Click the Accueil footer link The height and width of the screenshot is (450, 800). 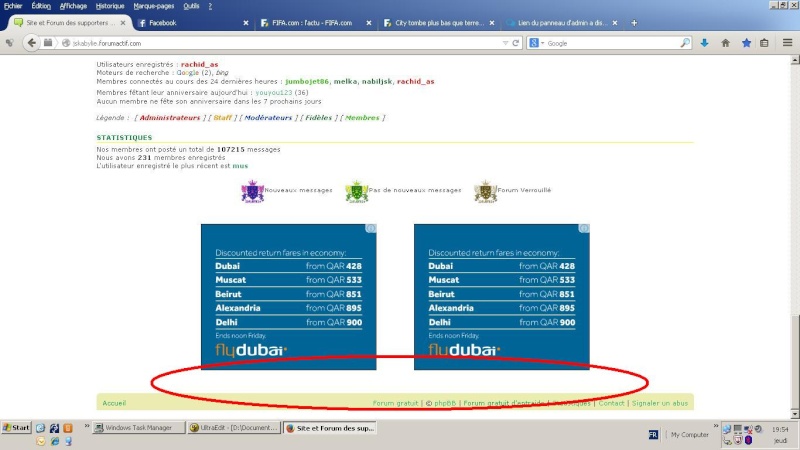click(x=114, y=403)
